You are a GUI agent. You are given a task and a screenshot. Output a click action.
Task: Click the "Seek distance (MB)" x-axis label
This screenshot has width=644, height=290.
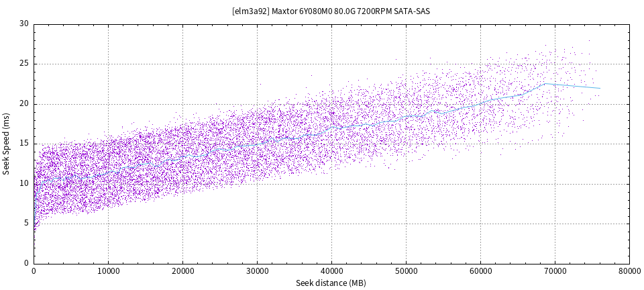point(331,283)
